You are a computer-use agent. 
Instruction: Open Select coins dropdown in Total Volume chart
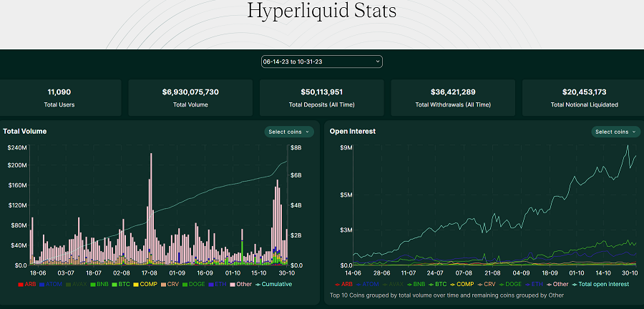[x=289, y=132]
